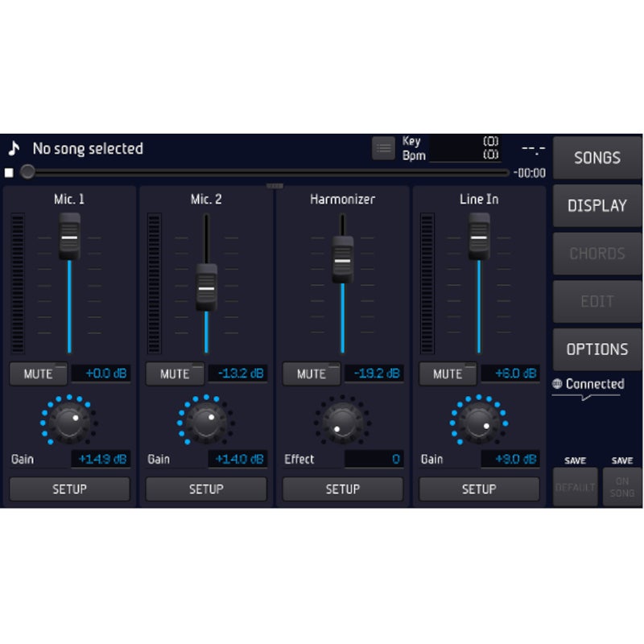Click the Mic. 1 volume fader
Image resolution: width=644 pixels, height=644 pixels.
[69, 237]
